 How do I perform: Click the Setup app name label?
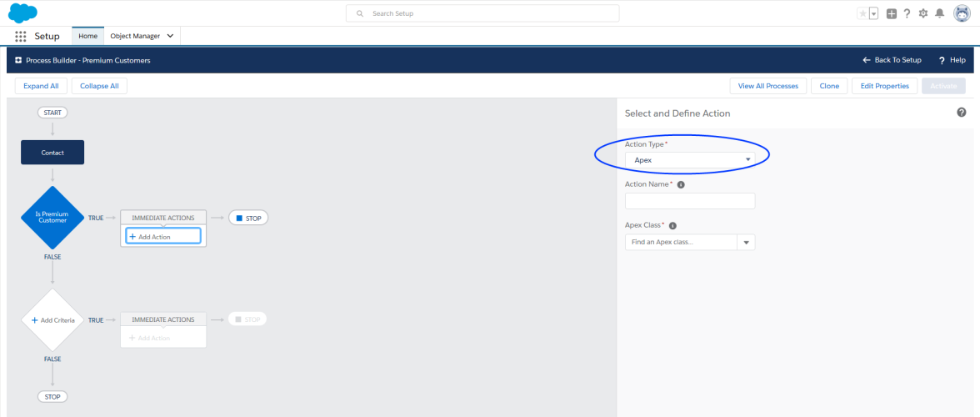[x=47, y=36]
